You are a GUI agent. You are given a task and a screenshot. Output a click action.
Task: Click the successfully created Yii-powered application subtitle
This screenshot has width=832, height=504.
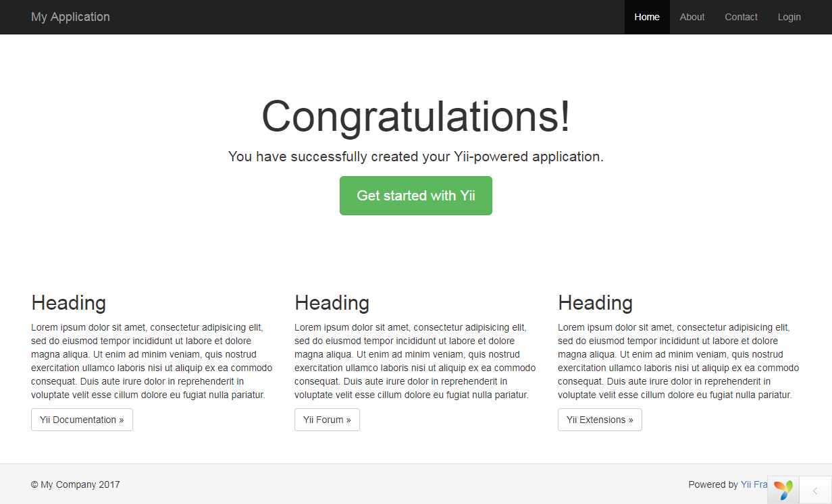(x=415, y=157)
